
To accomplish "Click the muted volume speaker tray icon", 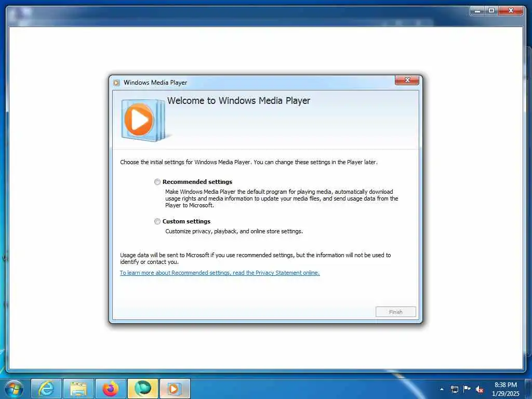I will (480, 389).
